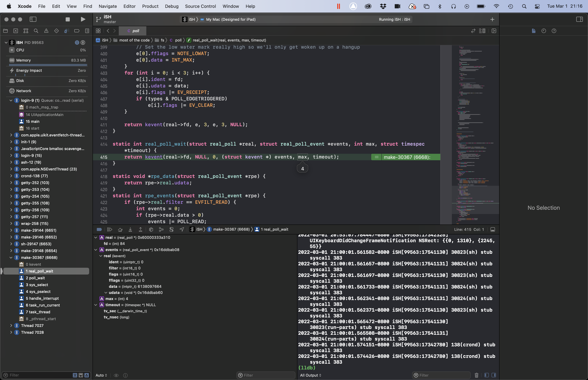Toggle the inspectors panel on the right
This screenshot has height=380, width=588.
579,19
